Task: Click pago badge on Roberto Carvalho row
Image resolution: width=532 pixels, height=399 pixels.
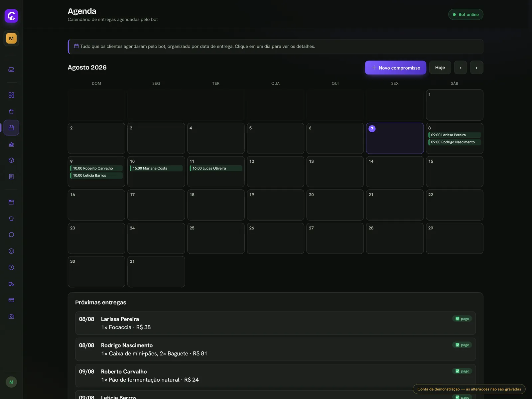Action: [x=462, y=371]
